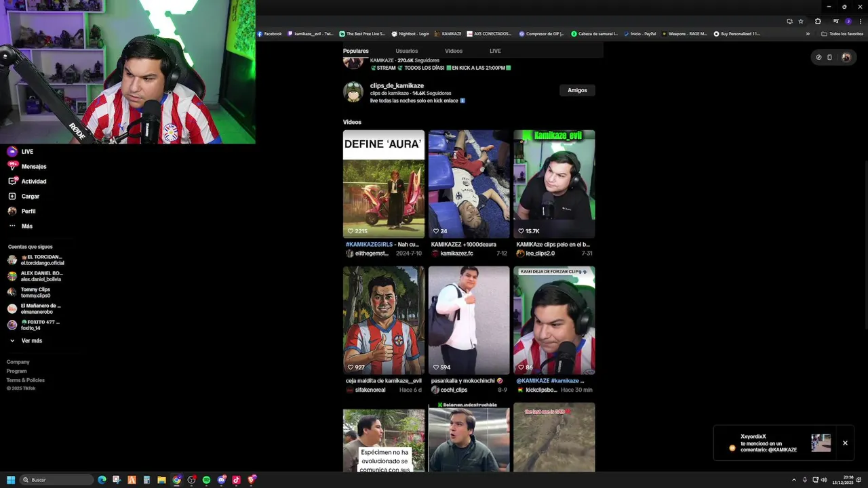Click the kamikazez.fc author link

(x=455, y=253)
